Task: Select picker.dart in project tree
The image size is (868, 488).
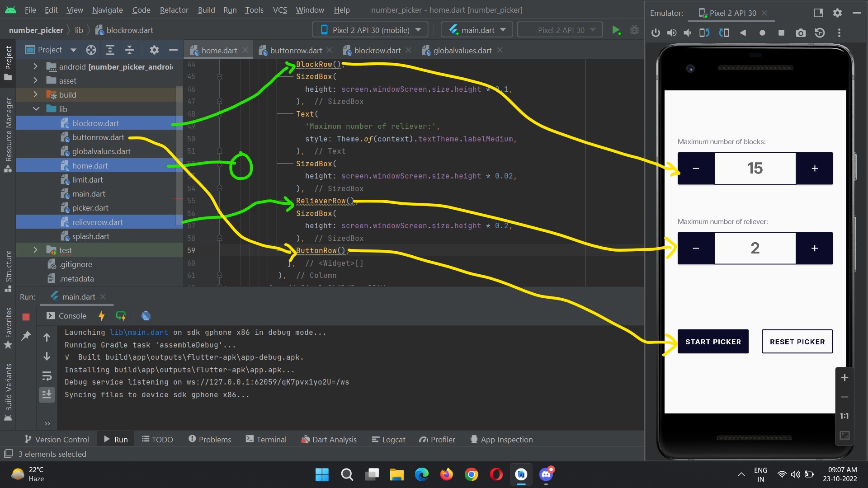Action: coord(90,208)
